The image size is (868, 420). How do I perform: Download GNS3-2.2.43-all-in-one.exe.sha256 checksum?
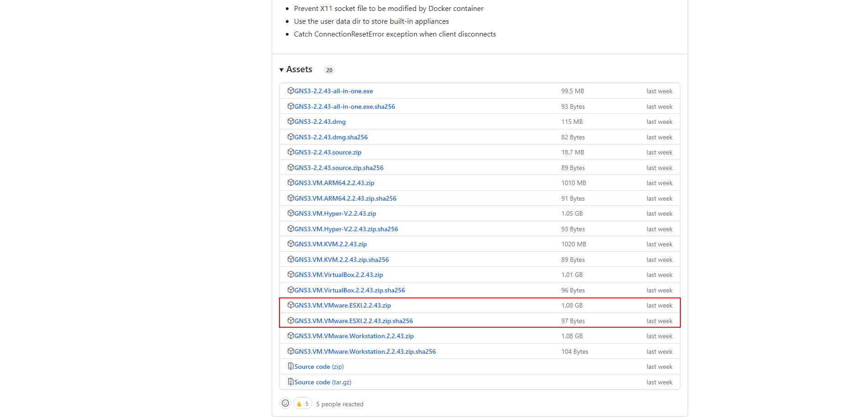point(344,106)
